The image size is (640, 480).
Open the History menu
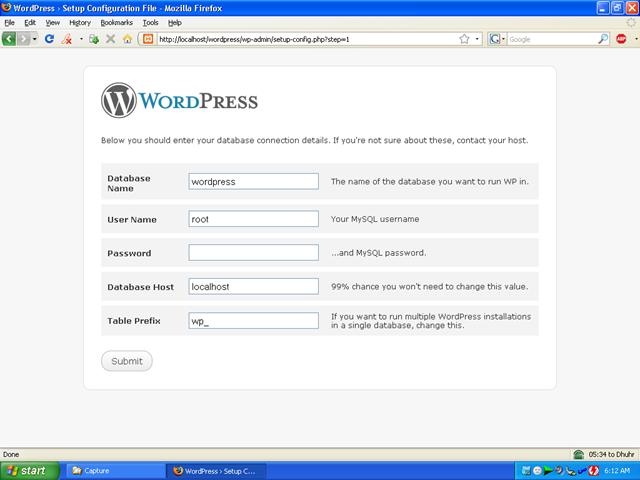(x=80, y=23)
